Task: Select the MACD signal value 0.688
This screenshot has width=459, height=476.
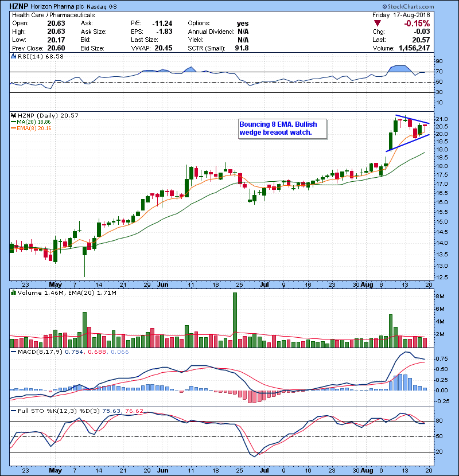Action: pyautogui.click(x=97, y=352)
